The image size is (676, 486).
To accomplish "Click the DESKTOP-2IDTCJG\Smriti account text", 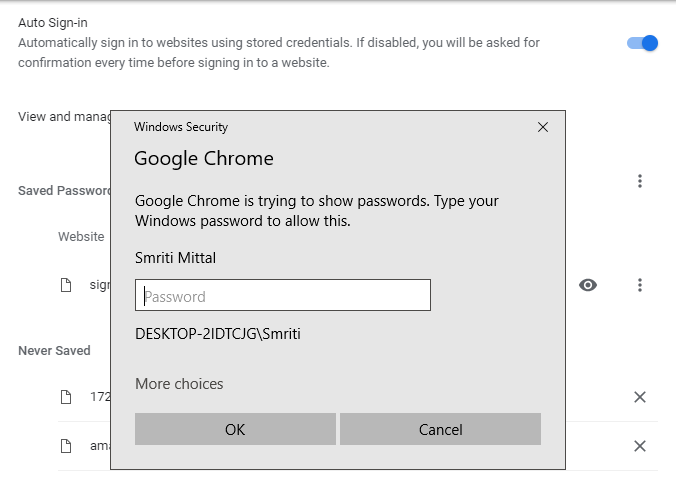I will point(218,334).
